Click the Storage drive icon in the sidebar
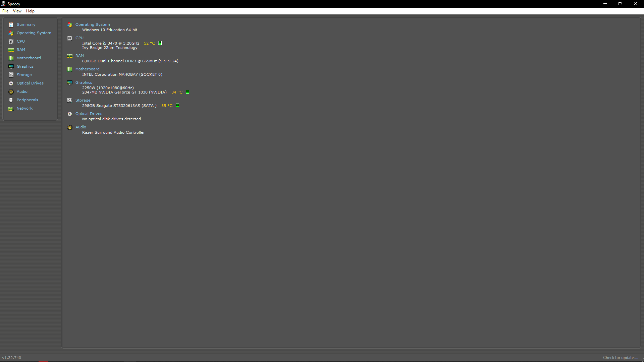Viewport: 644px width, 362px height. (11, 75)
